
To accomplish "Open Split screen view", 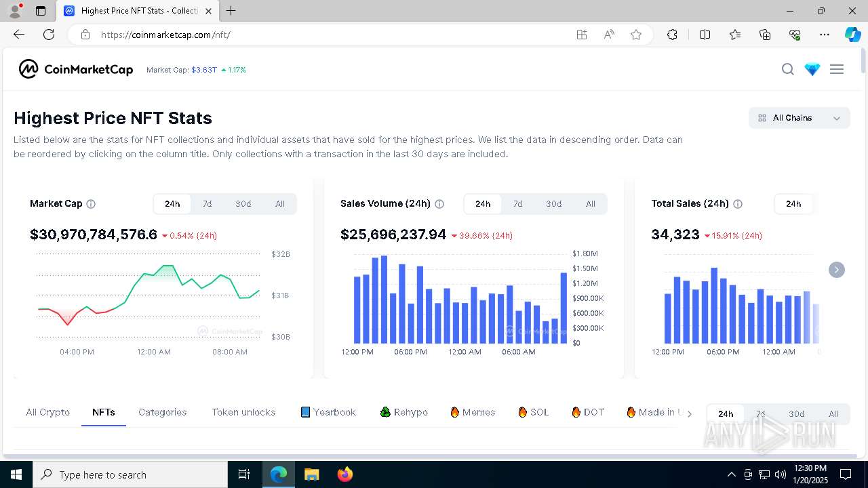I will [x=705, y=35].
